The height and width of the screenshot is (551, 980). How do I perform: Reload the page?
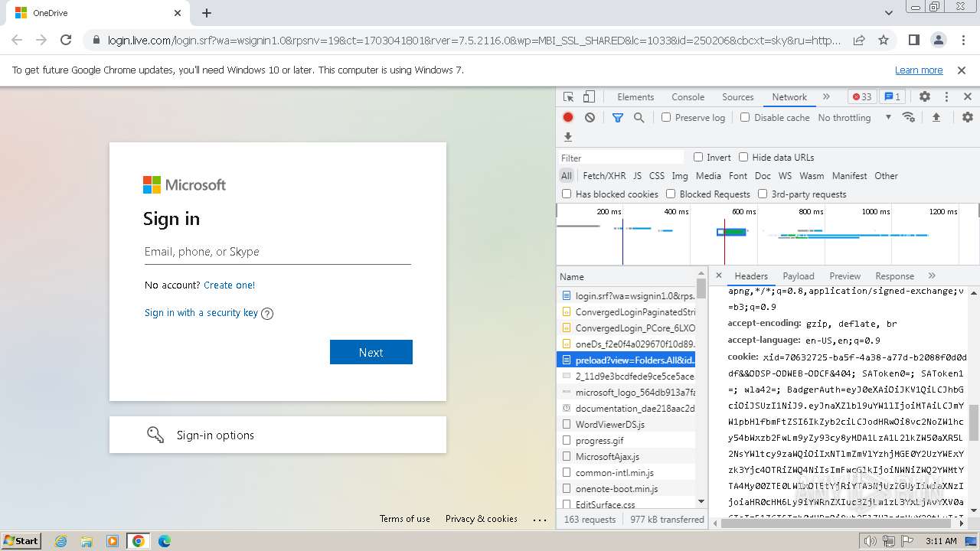click(66, 40)
